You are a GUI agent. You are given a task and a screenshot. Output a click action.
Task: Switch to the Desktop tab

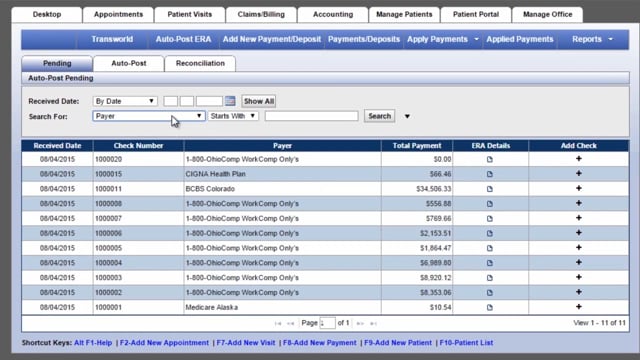[47, 14]
